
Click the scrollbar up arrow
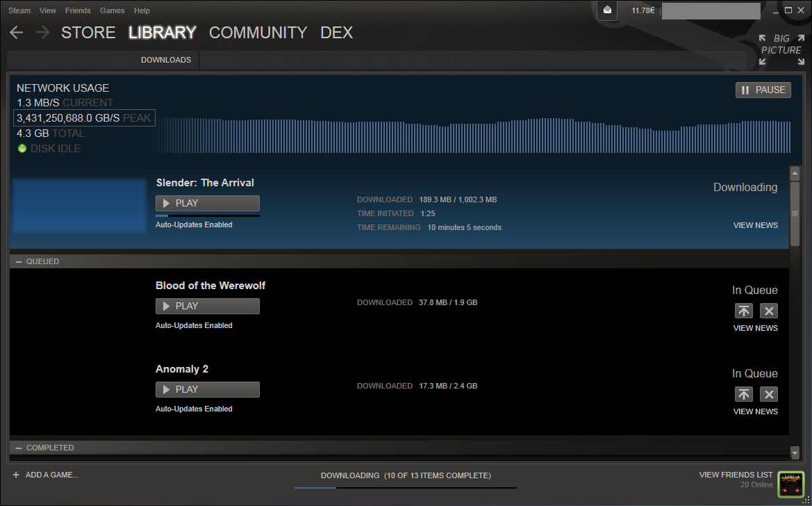point(795,173)
